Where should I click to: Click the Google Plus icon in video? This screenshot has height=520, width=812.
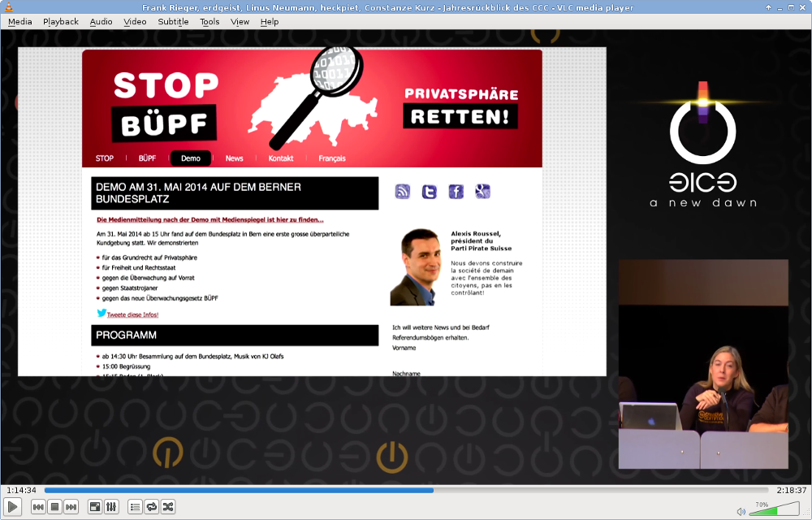click(x=482, y=192)
